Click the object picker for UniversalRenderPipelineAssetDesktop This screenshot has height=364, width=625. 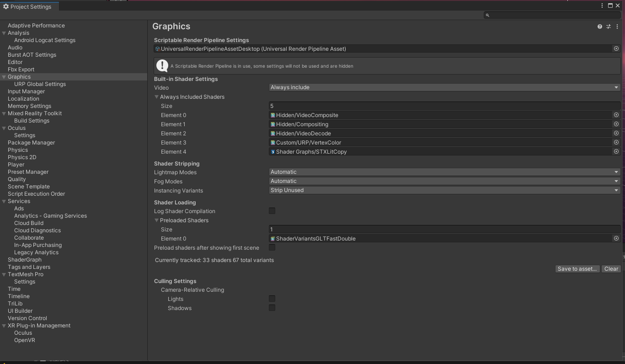coord(616,48)
